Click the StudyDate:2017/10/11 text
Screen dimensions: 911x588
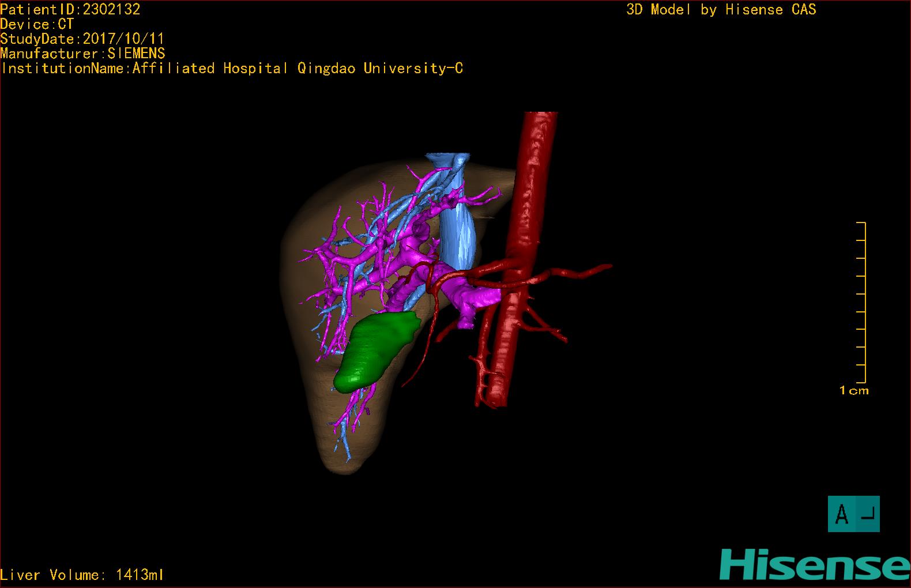point(82,39)
